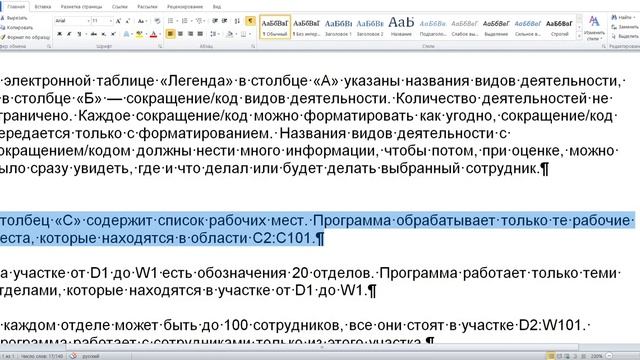Click the Shrink Font icon
Screen dimensions: 640x360
(128, 21)
